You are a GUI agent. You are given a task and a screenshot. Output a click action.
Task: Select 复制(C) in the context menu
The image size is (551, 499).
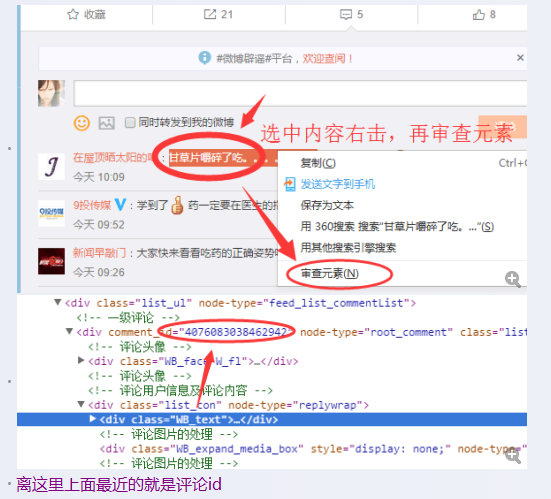(x=318, y=163)
